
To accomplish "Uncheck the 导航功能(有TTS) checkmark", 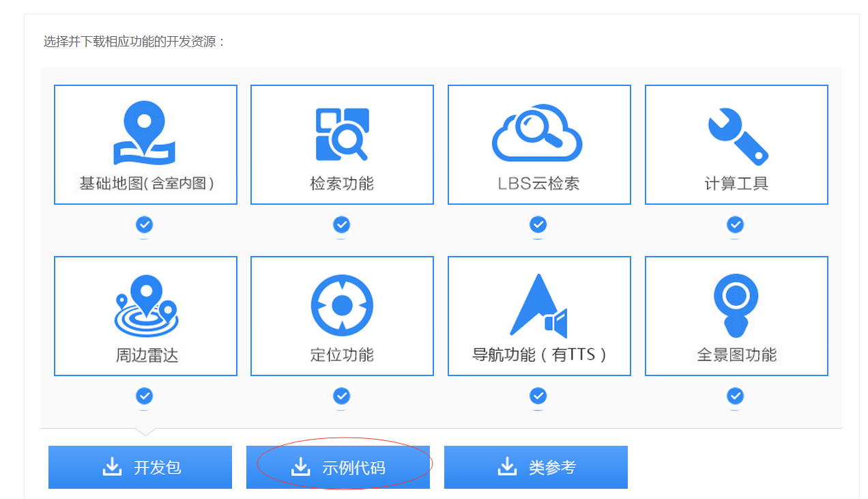I will 538,396.
